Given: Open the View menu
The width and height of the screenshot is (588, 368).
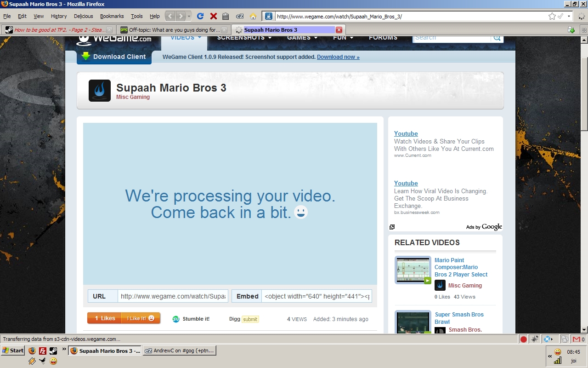Looking at the screenshot, I should 39,16.
